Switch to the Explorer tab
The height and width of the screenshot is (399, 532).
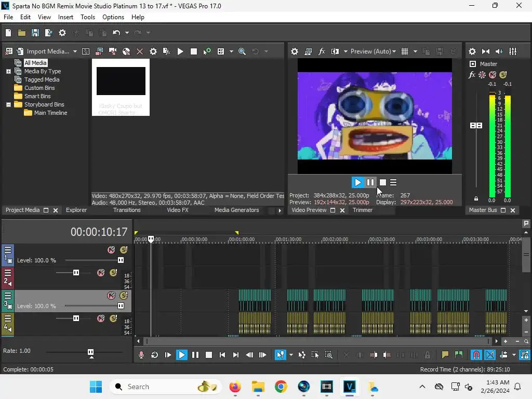click(76, 210)
